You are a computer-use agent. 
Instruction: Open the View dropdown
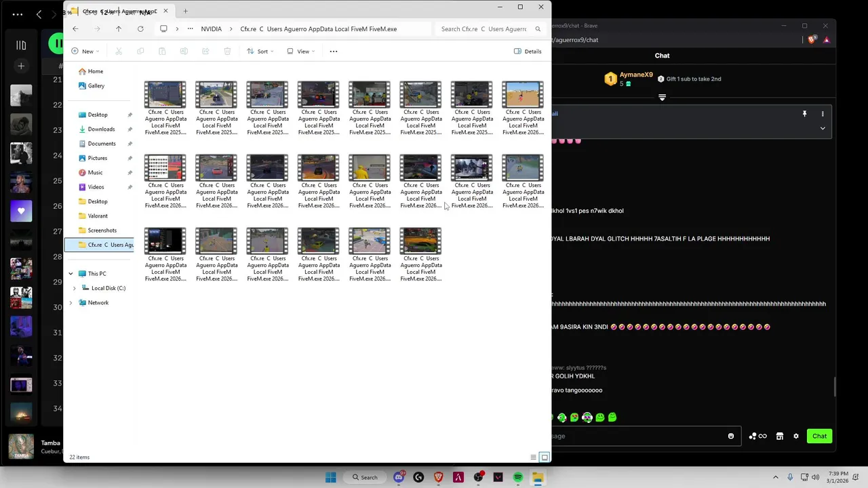(x=300, y=52)
